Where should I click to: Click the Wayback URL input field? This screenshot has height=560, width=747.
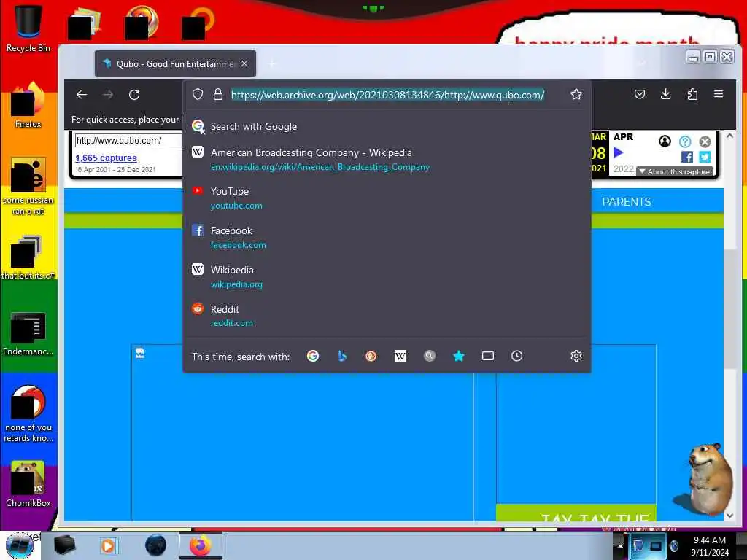point(128,141)
